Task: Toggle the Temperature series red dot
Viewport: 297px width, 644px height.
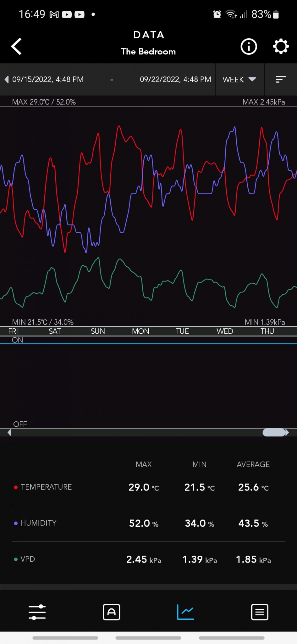Action: pyautogui.click(x=16, y=487)
